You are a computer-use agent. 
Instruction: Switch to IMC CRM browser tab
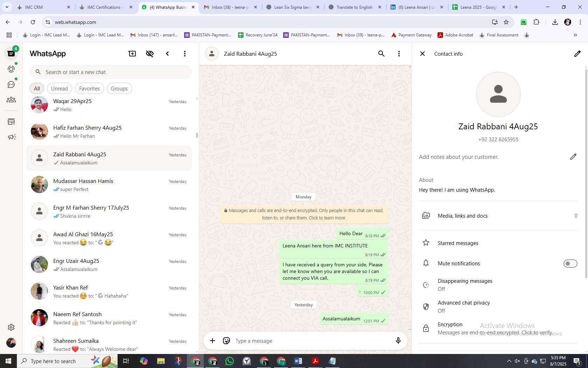43,7
